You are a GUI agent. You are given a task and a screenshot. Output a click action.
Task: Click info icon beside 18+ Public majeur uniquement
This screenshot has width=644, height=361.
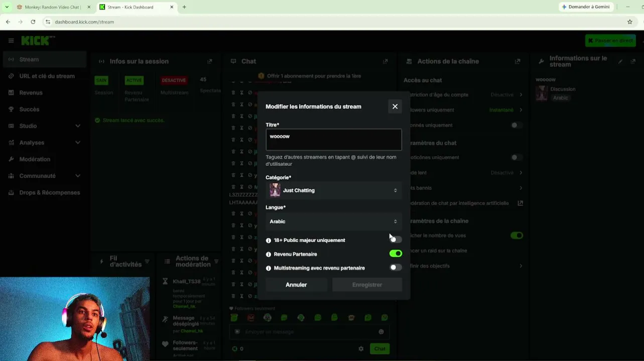269,241
